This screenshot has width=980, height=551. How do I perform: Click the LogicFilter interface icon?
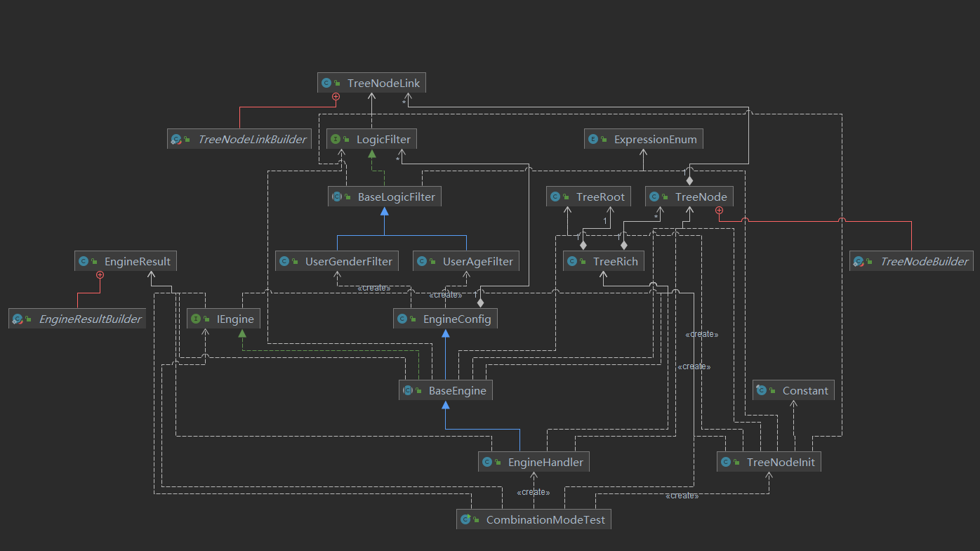335,139
